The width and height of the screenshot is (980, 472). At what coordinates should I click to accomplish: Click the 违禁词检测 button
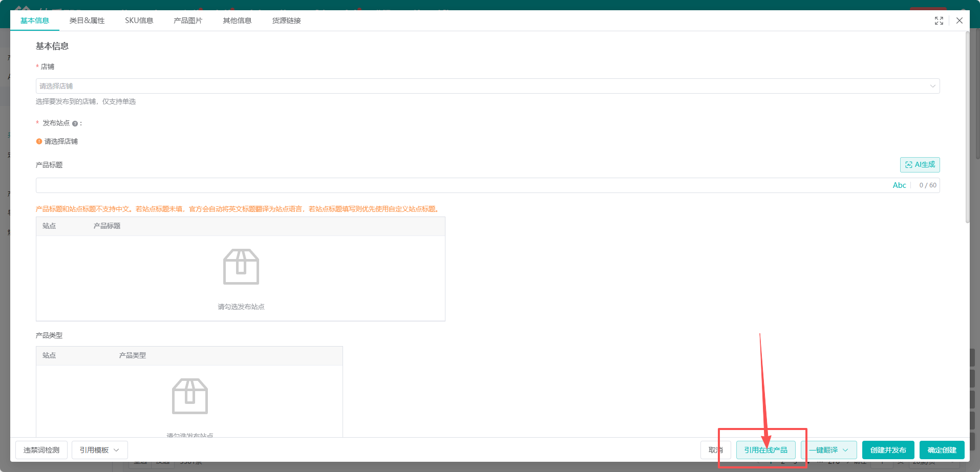41,450
